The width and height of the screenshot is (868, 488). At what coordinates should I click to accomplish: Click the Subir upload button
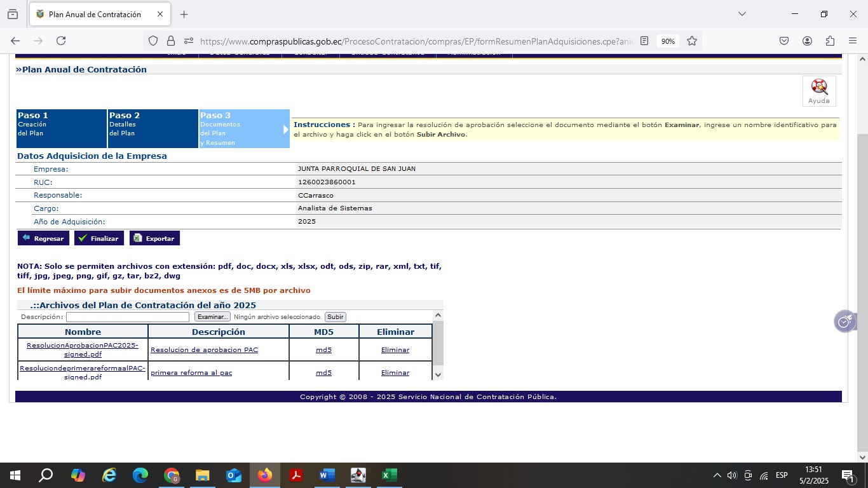335,317
